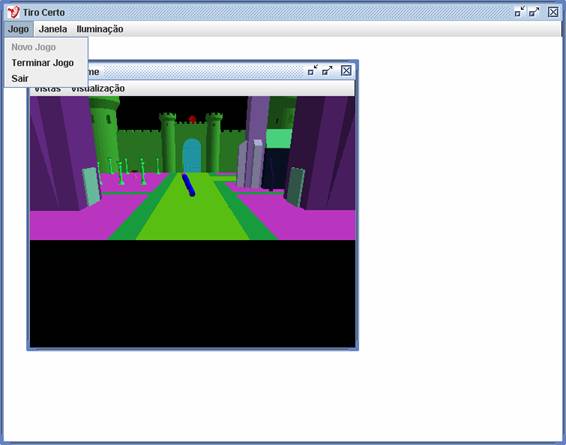Click the red target atop the castle
The height and width of the screenshot is (445, 566).
coord(192,119)
